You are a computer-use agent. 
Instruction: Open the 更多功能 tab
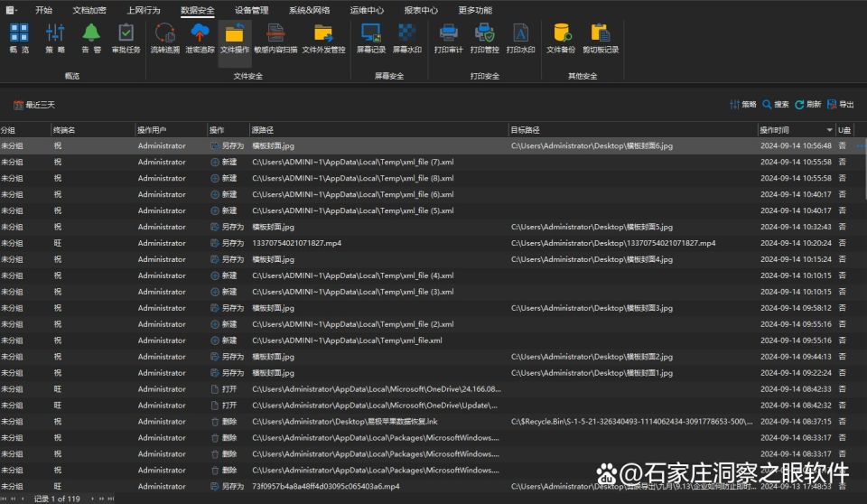tap(475, 10)
